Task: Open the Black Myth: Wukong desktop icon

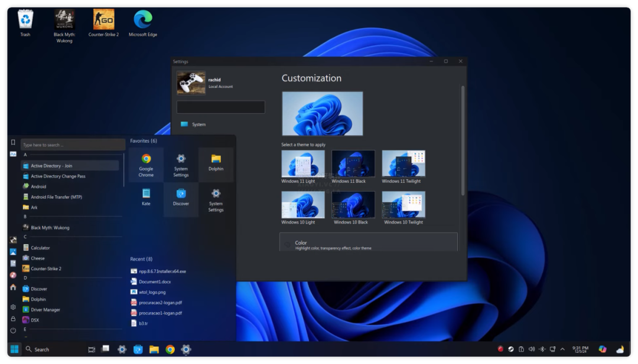Action: pyautogui.click(x=64, y=23)
